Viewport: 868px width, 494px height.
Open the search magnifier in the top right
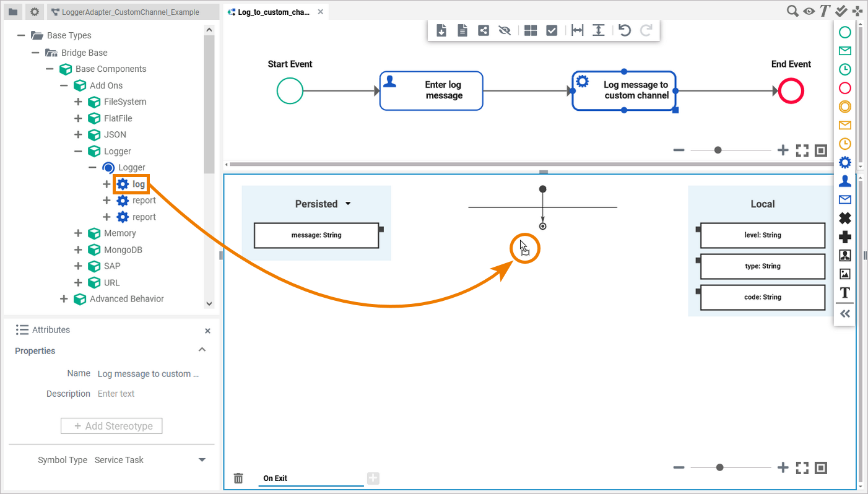pyautogui.click(x=792, y=11)
